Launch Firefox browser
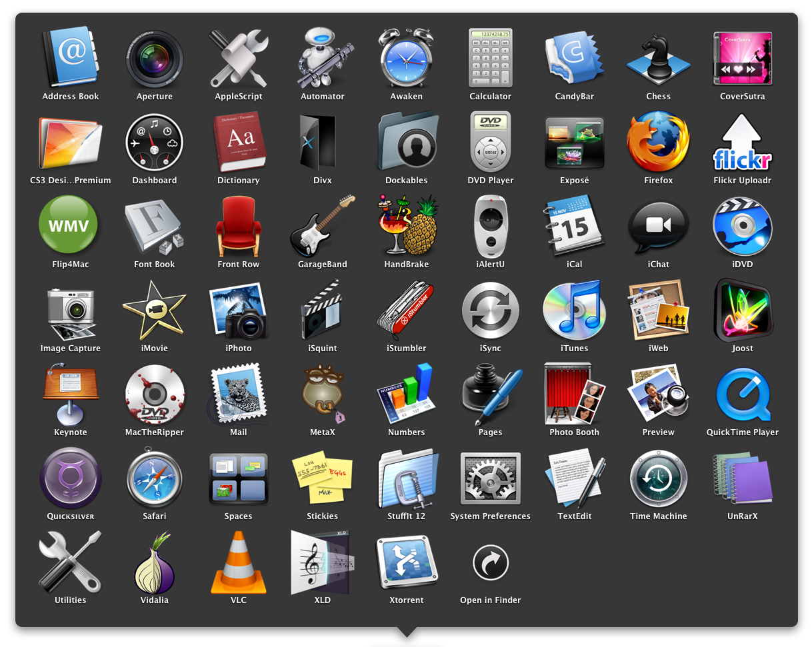Viewport: 812px width, 647px height. [659, 142]
